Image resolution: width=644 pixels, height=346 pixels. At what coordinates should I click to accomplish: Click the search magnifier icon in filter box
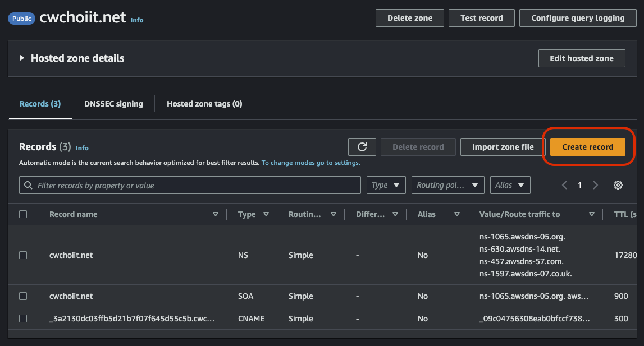pyautogui.click(x=28, y=185)
